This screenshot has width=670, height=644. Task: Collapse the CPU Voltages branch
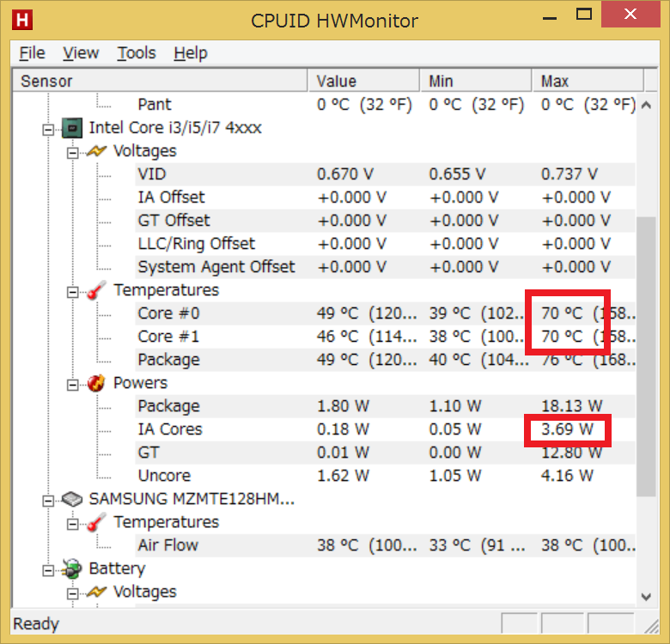click(73, 153)
